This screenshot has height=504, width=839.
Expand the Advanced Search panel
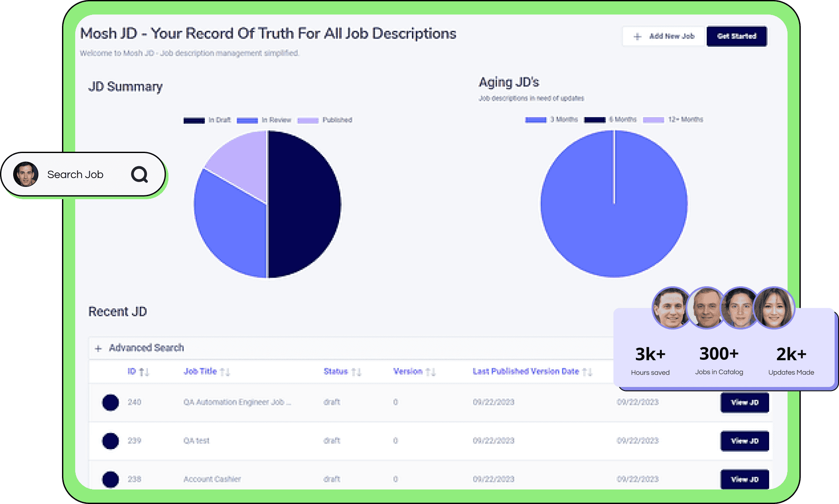point(139,348)
